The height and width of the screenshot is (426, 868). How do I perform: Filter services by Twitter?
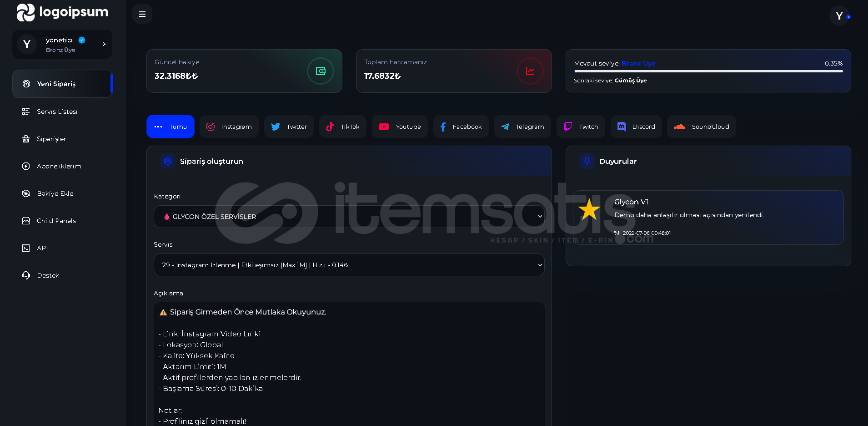pos(289,127)
